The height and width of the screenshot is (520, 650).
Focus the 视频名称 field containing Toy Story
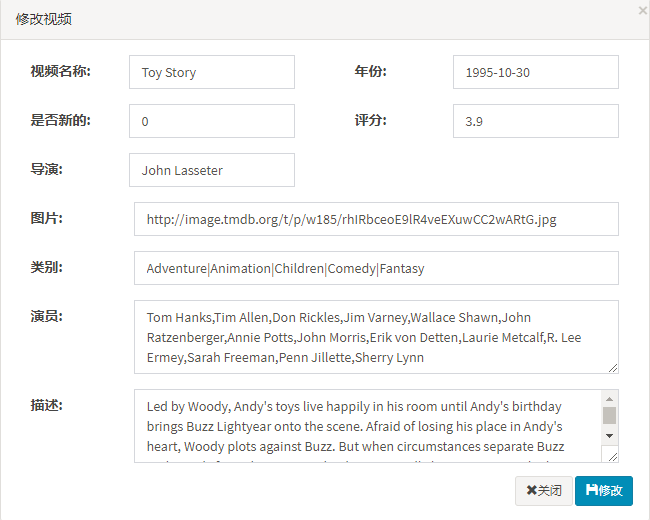pyautogui.click(x=212, y=72)
